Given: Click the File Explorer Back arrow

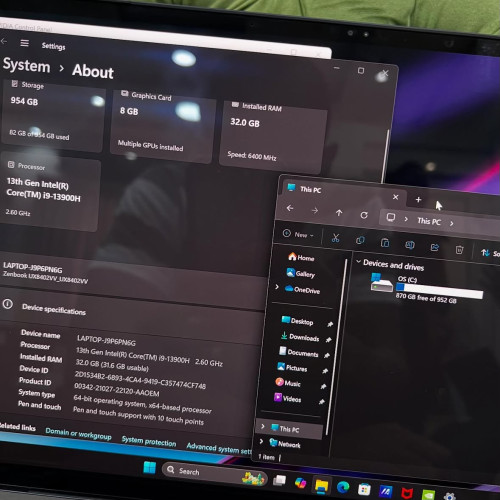Looking at the screenshot, I should click(290, 208).
